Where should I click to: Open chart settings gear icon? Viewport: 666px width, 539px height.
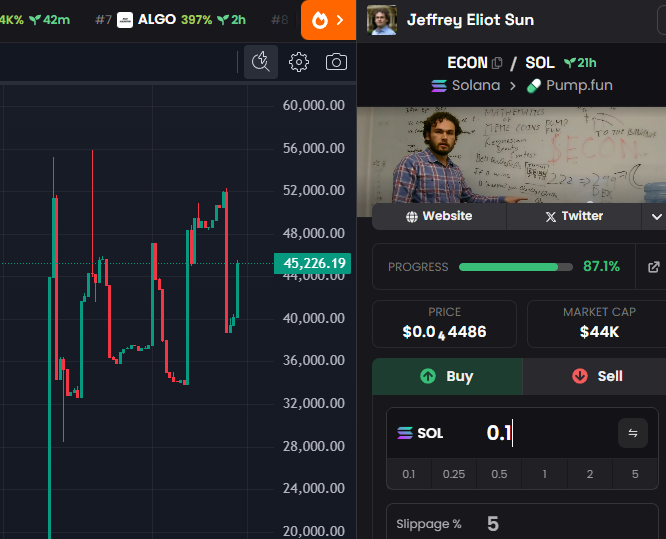tap(299, 62)
